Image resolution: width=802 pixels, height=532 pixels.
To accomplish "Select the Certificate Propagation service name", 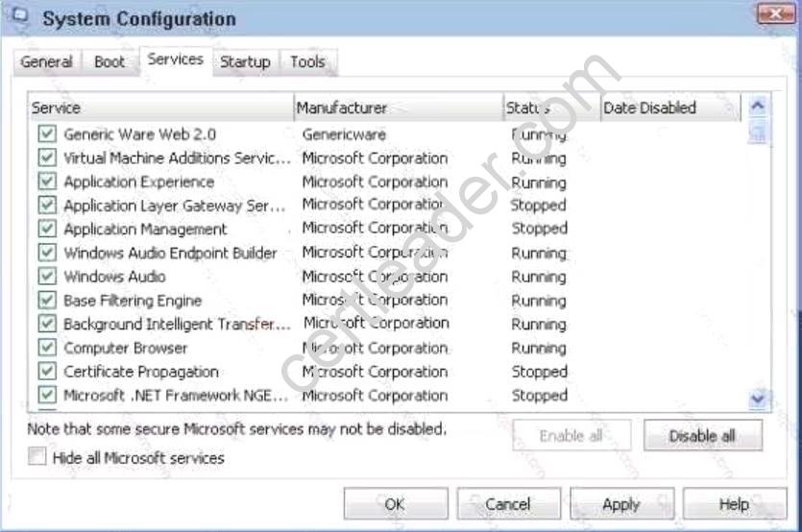I will 141,372.
